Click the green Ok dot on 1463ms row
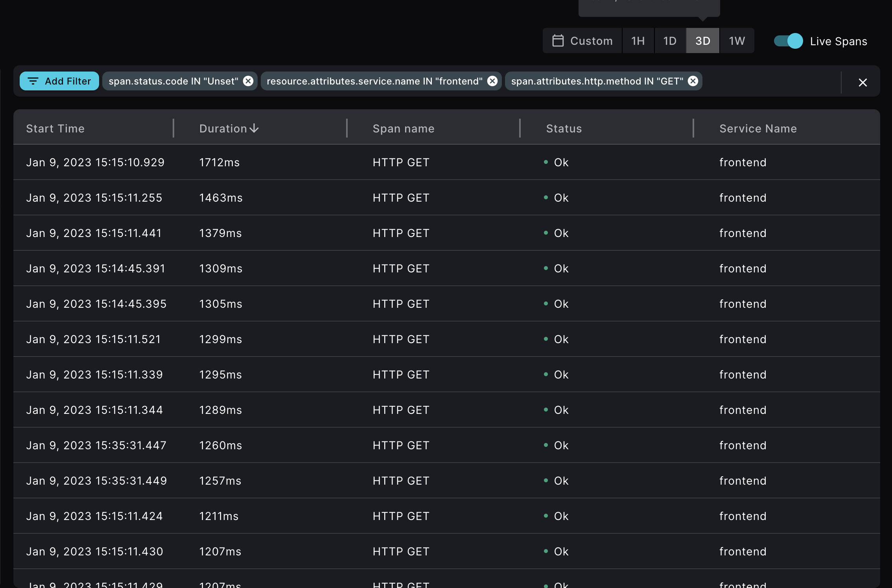Viewport: 892px width, 588px height. [x=546, y=197]
